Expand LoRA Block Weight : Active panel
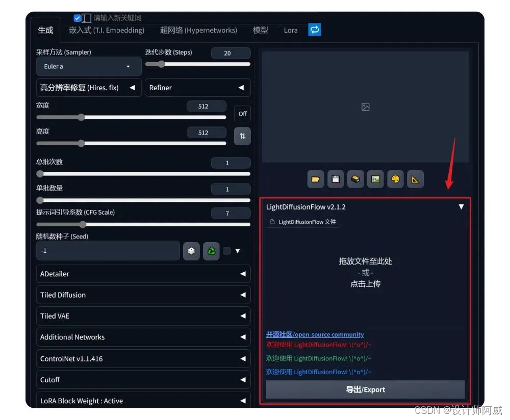Image resolution: width=510 pixels, height=420 pixels. [143, 401]
